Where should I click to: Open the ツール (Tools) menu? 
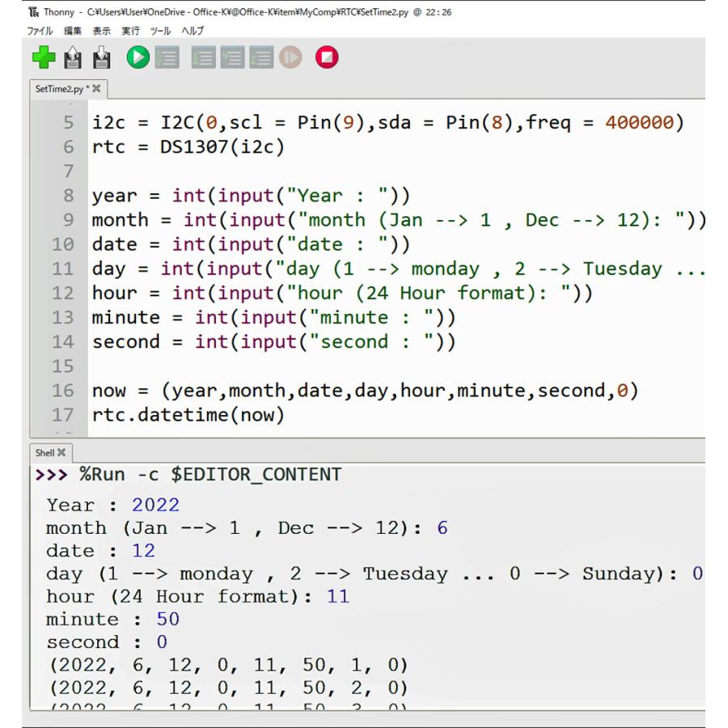[x=160, y=31]
